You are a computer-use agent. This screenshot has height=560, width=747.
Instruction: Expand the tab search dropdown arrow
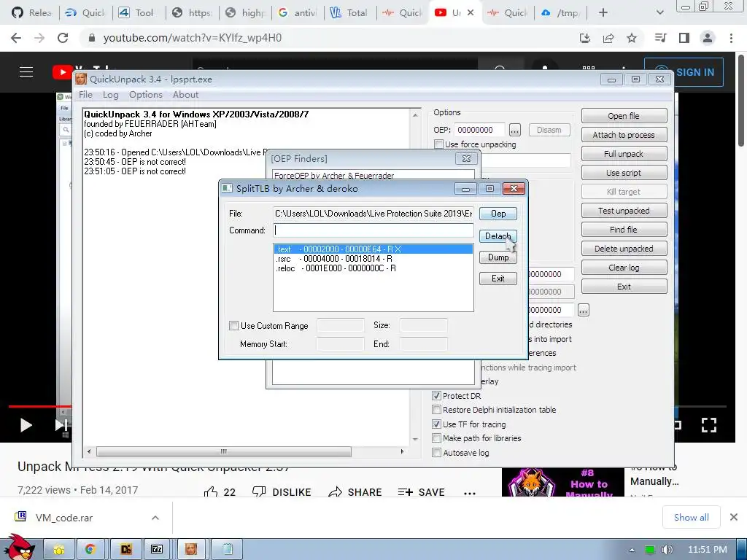659,13
